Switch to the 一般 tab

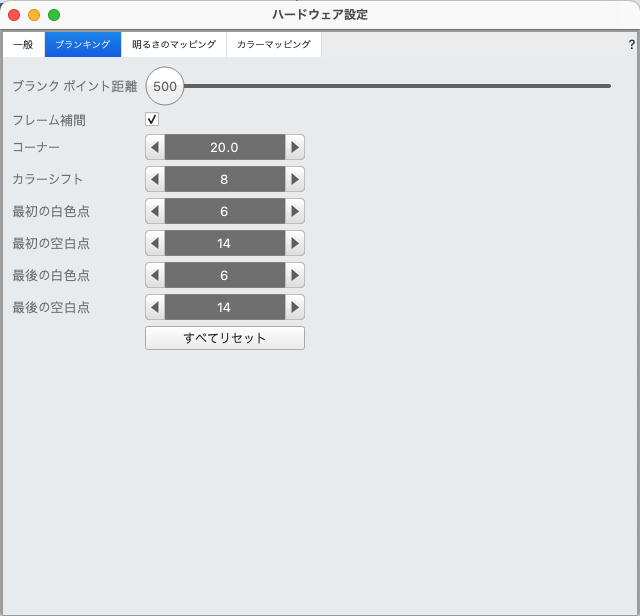(x=23, y=45)
